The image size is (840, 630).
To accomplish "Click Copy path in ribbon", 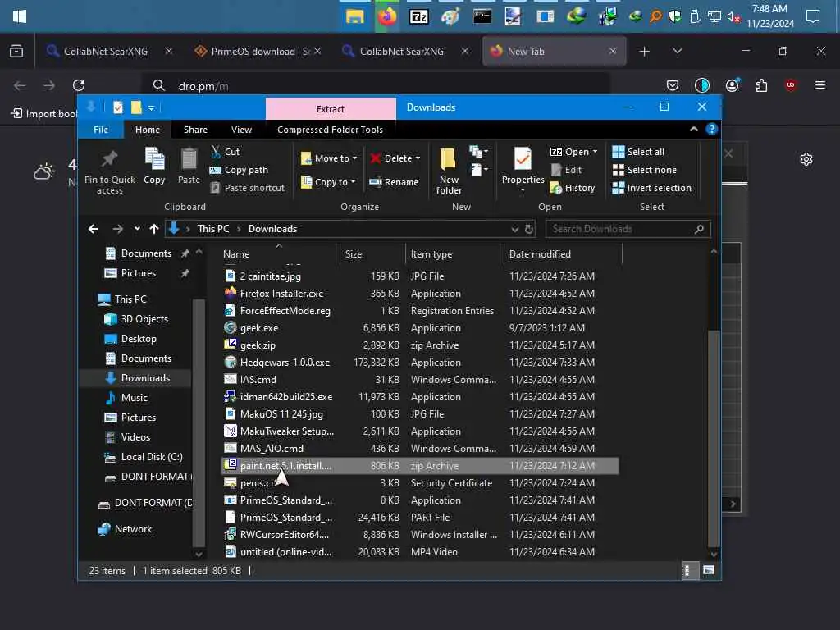I will [x=239, y=170].
